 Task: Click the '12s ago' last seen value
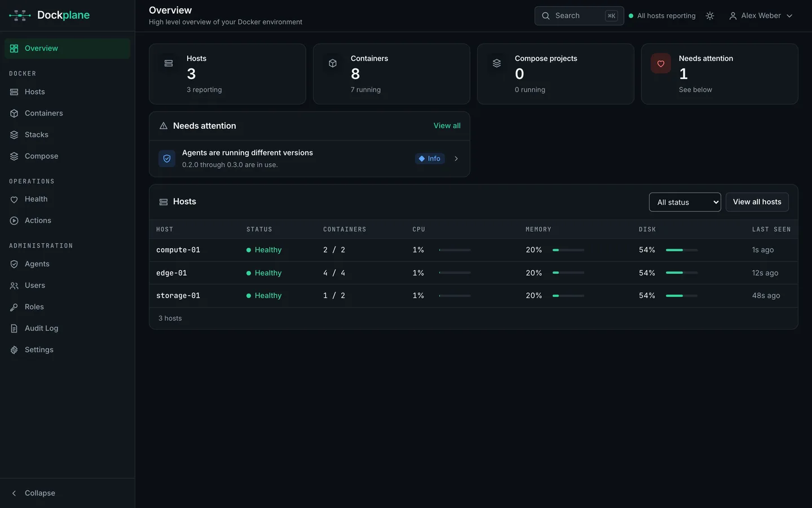coord(765,273)
